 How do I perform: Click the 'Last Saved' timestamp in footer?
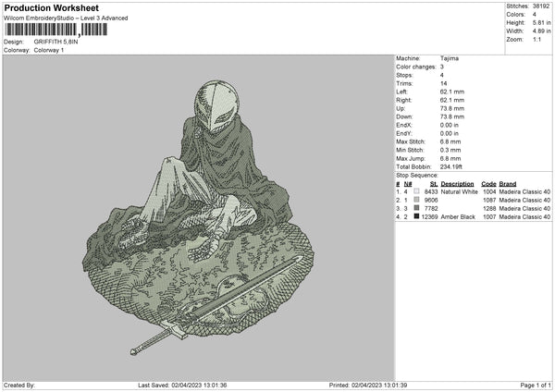(182, 385)
